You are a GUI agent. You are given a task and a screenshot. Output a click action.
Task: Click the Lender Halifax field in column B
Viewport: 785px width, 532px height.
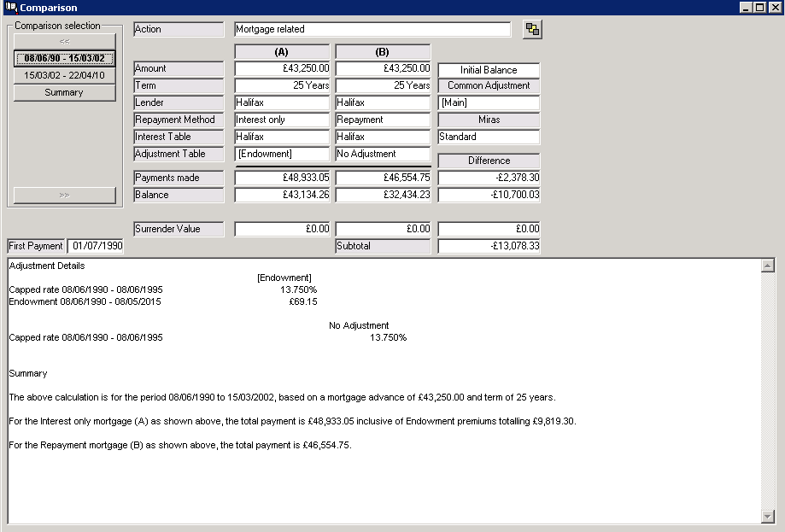383,102
